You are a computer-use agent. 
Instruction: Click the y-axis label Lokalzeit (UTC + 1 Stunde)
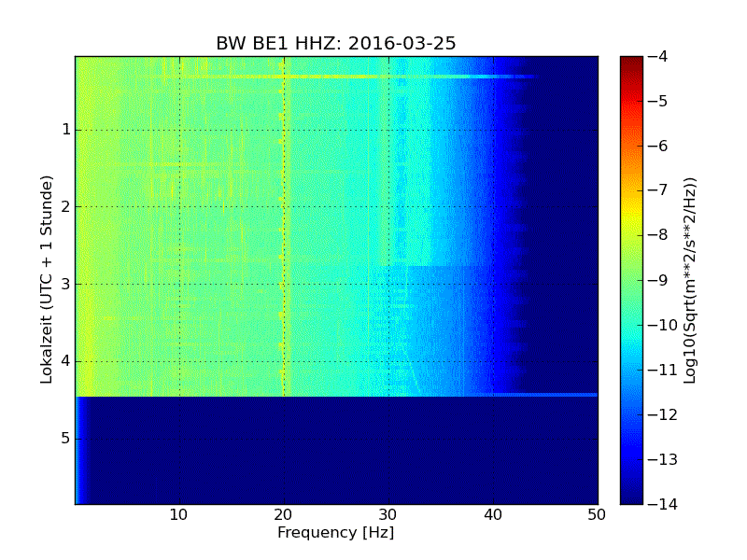coord(46,279)
